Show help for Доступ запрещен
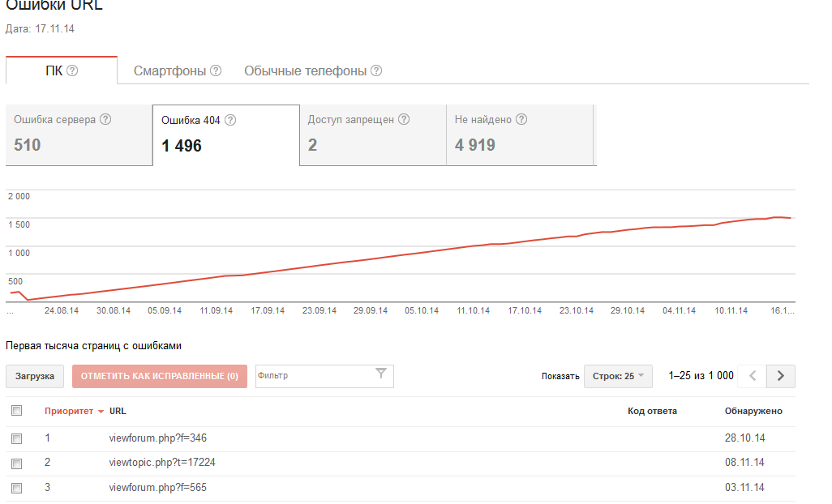The width and height of the screenshot is (832, 504). 404,119
